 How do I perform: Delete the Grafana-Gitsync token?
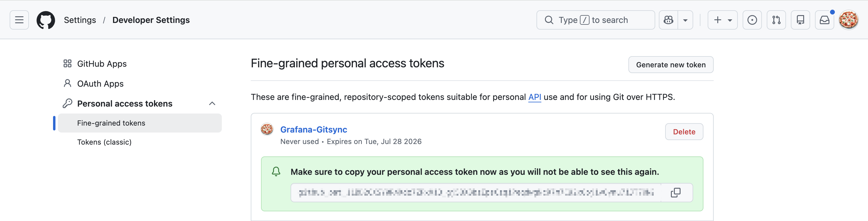[x=684, y=132]
